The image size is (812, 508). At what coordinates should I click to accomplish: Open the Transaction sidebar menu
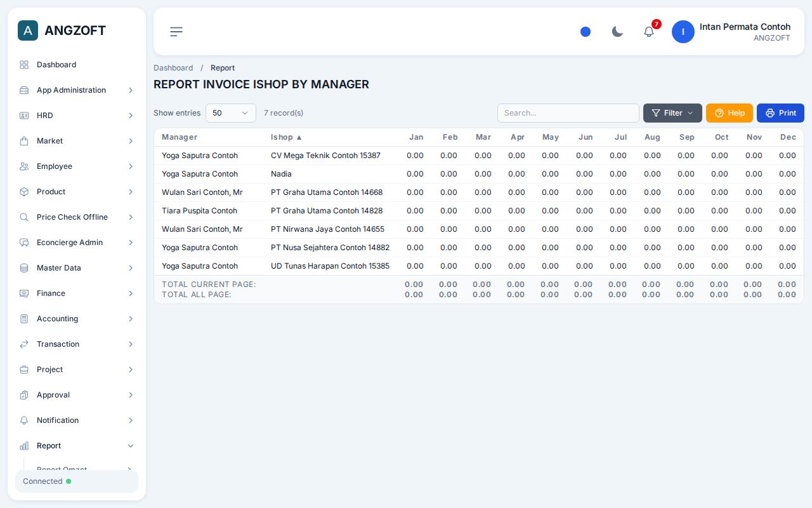click(77, 344)
